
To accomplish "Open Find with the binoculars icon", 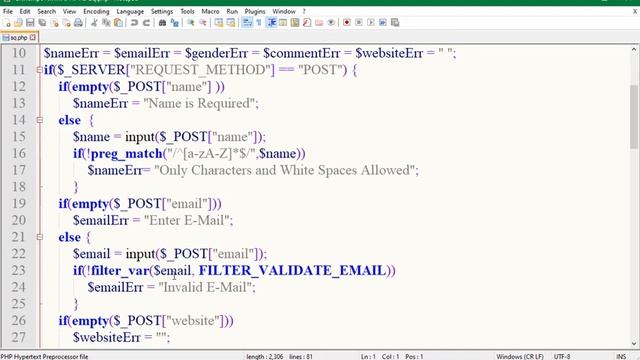I will [x=162, y=23].
